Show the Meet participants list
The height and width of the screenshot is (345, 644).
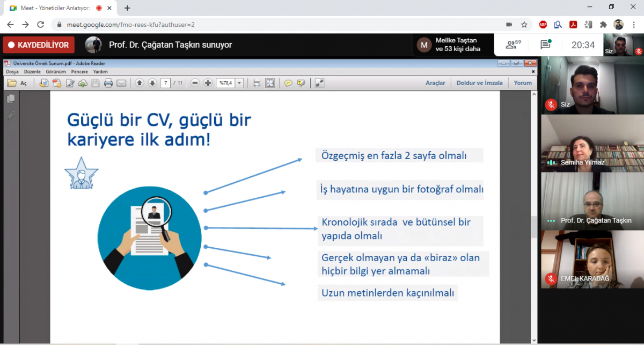coord(514,45)
